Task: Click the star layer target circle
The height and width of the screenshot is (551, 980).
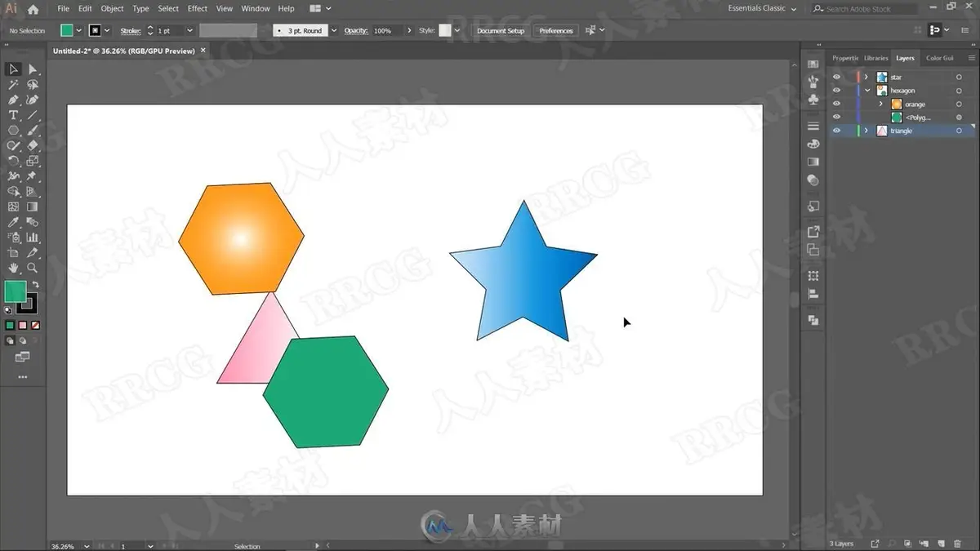Action: tap(960, 77)
